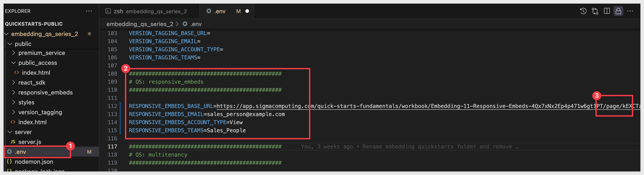This screenshot has width=644, height=175.
Task: Open Explorer views more actions menu
Action: [x=89, y=11]
